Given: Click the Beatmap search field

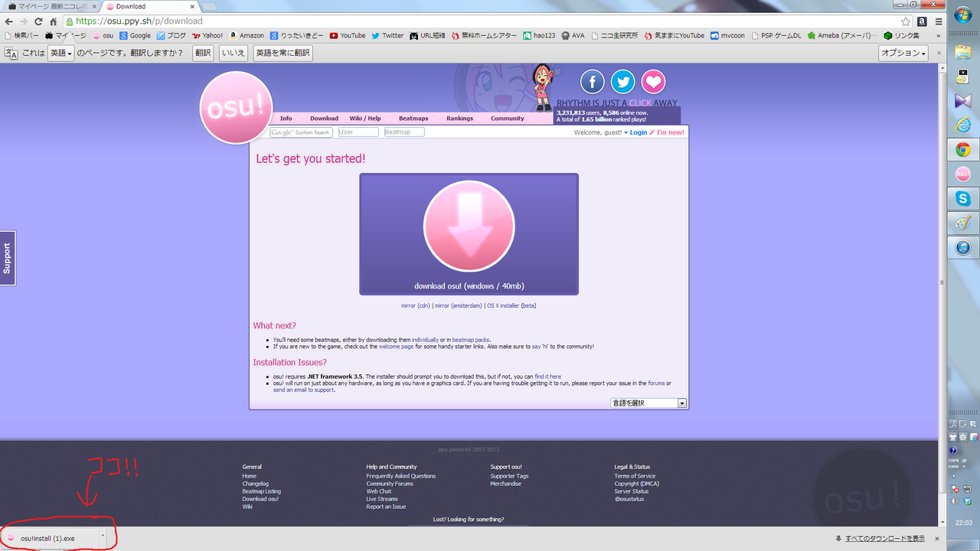Looking at the screenshot, I should pos(403,132).
